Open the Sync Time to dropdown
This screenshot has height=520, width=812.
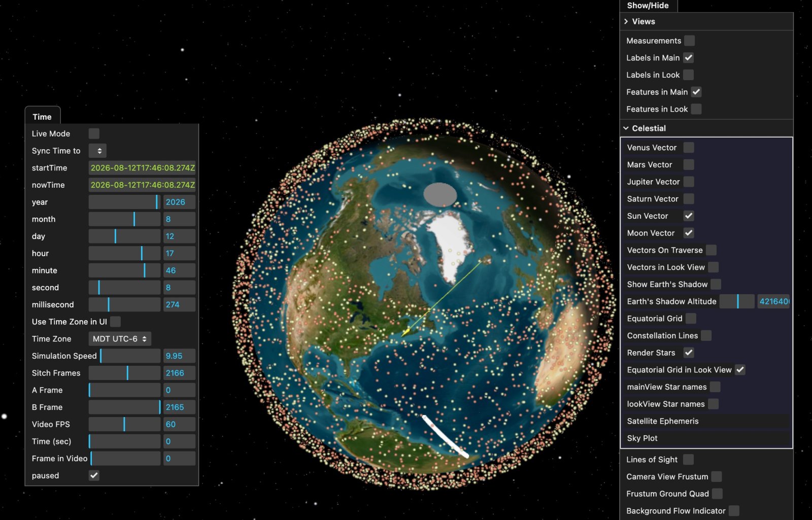coord(97,151)
